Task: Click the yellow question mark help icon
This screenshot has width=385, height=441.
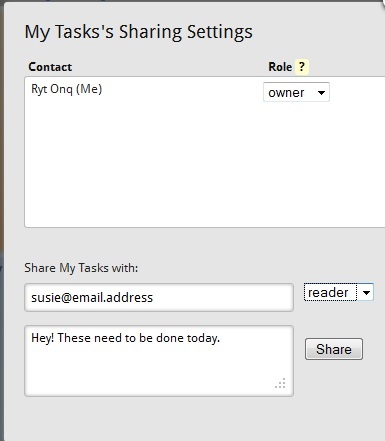Action: 302,67
